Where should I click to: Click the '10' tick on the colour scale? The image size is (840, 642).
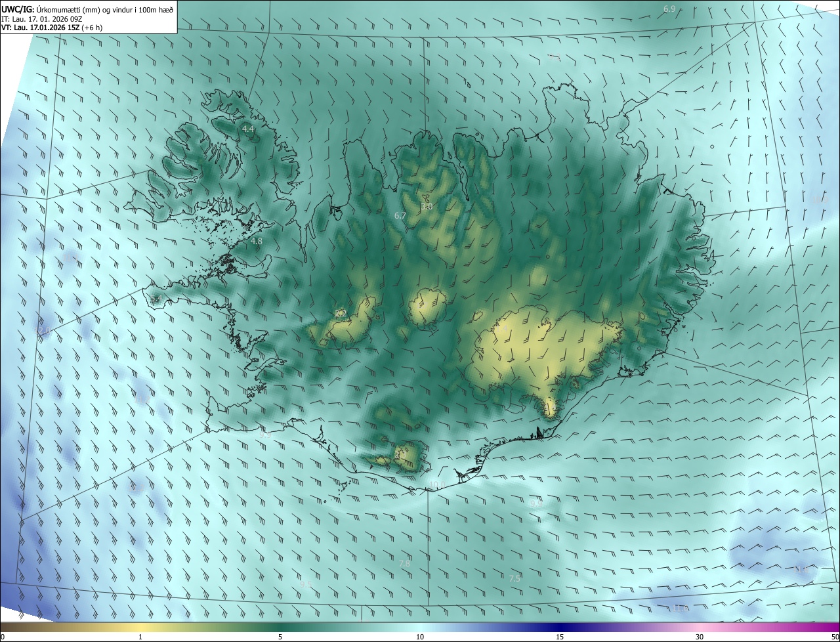tap(420, 637)
